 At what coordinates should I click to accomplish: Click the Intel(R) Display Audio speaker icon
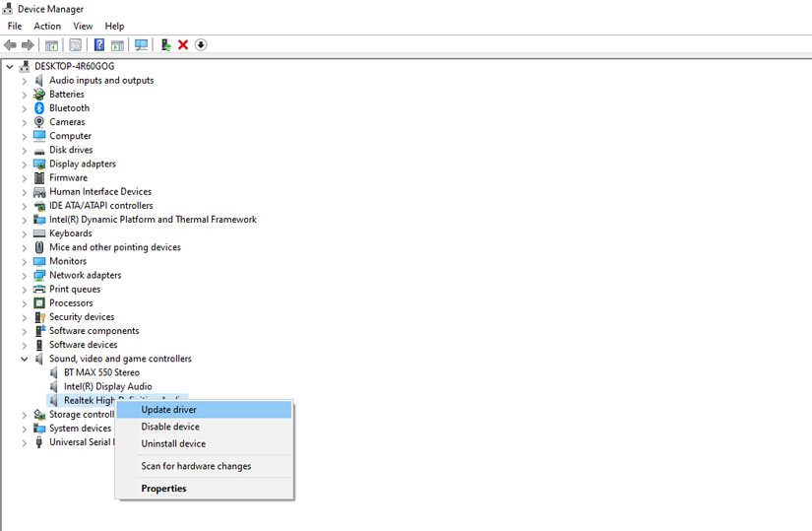coord(54,386)
